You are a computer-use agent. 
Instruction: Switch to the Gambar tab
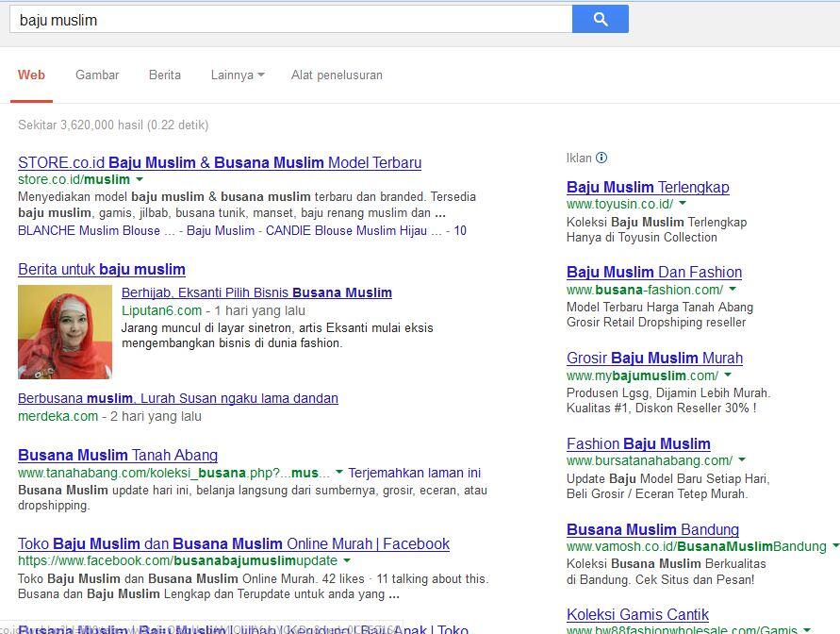[97, 75]
